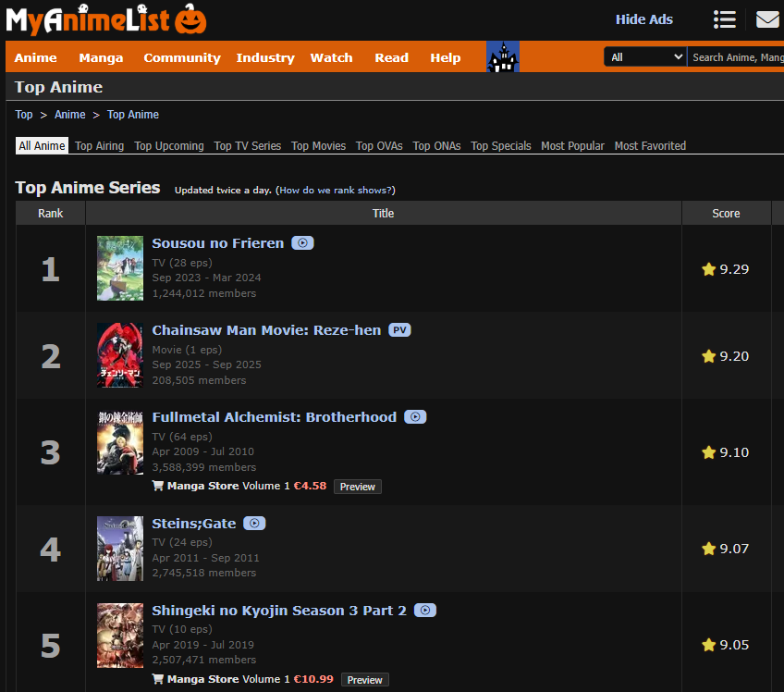
Task: Play video icon next to Shingeki no Kyojin
Action: tap(425, 611)
